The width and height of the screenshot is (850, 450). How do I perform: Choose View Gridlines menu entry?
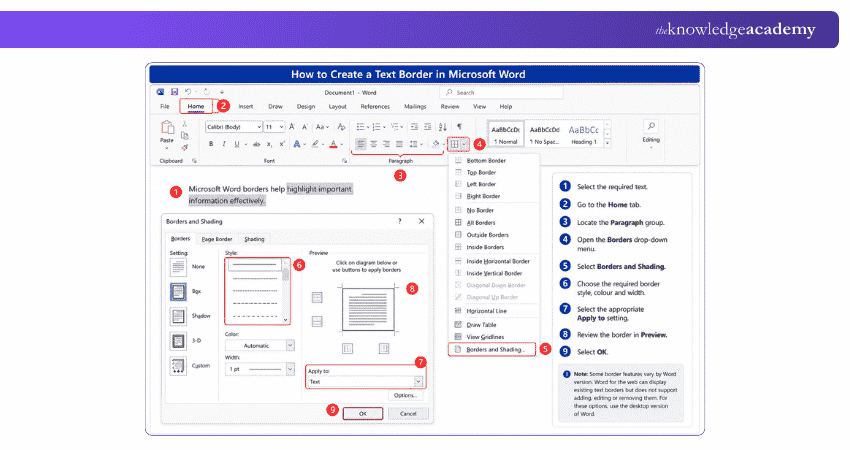(485, 337)
